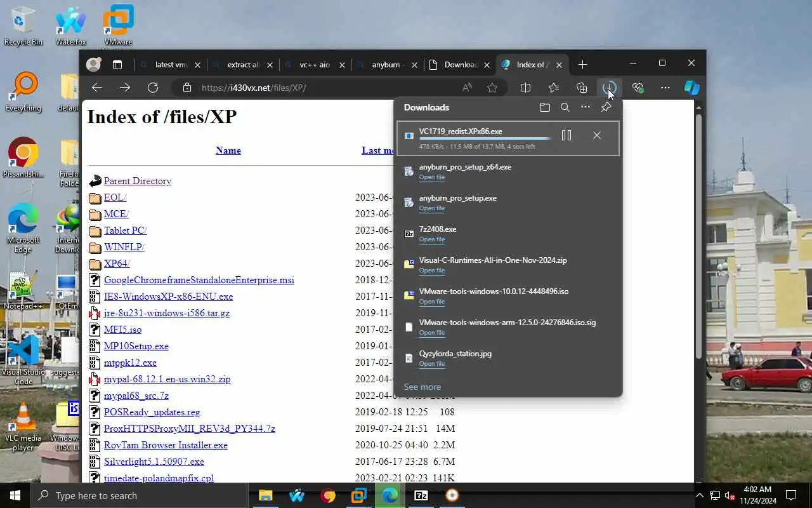Open the Favorites list icon
The image size is (812, 508).
pyautogui.click(x=554, y=88)
